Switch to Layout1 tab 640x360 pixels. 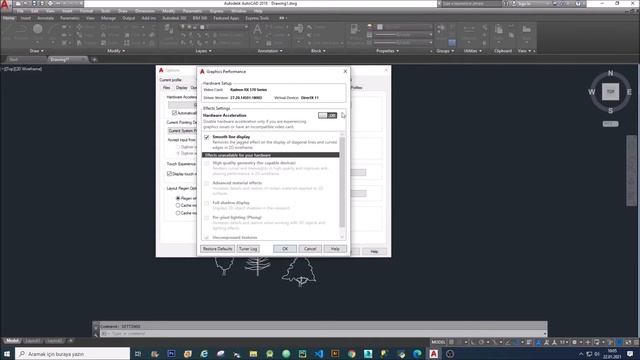tap(32, 341)
